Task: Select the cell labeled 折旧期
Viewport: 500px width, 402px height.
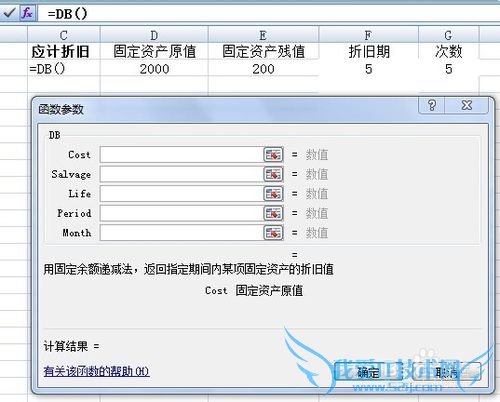Action: [x=368, y=52]
